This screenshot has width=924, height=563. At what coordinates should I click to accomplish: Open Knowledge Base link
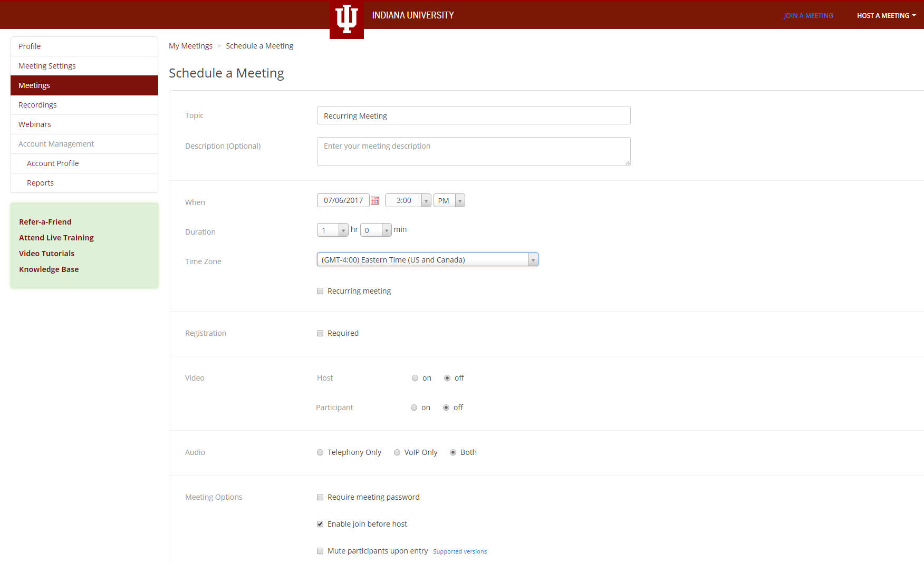[x=49, y=269]
